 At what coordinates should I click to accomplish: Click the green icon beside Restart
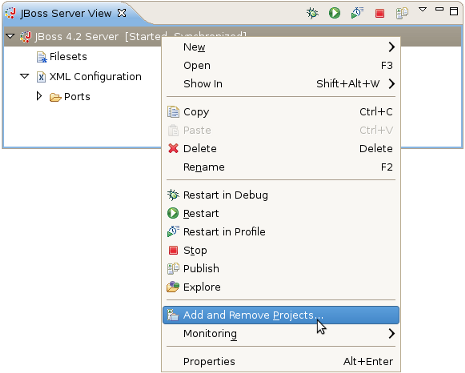pos(173,213)
